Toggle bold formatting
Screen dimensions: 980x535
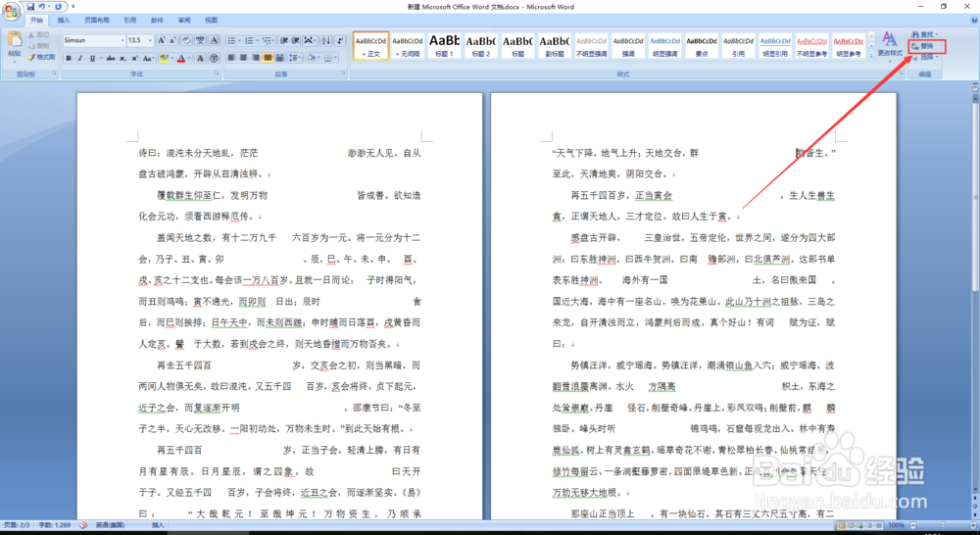click(x=69, y=58)
